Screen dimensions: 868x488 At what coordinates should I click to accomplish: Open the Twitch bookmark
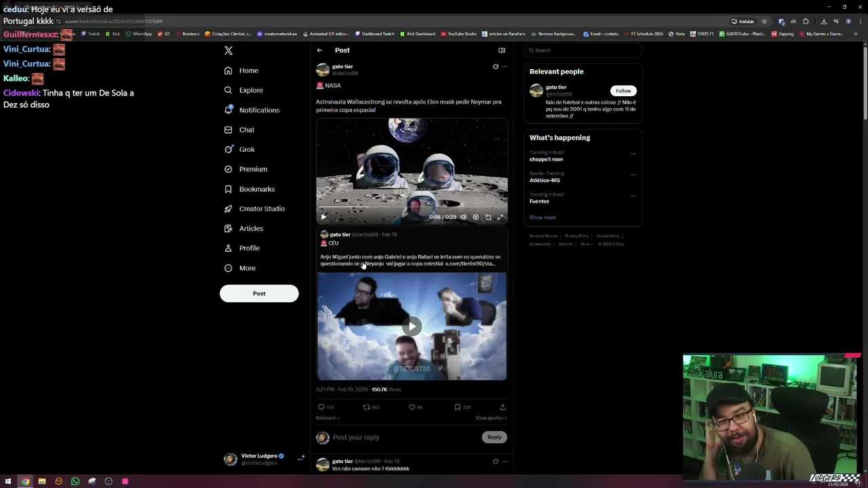click(x=90, y=34)
